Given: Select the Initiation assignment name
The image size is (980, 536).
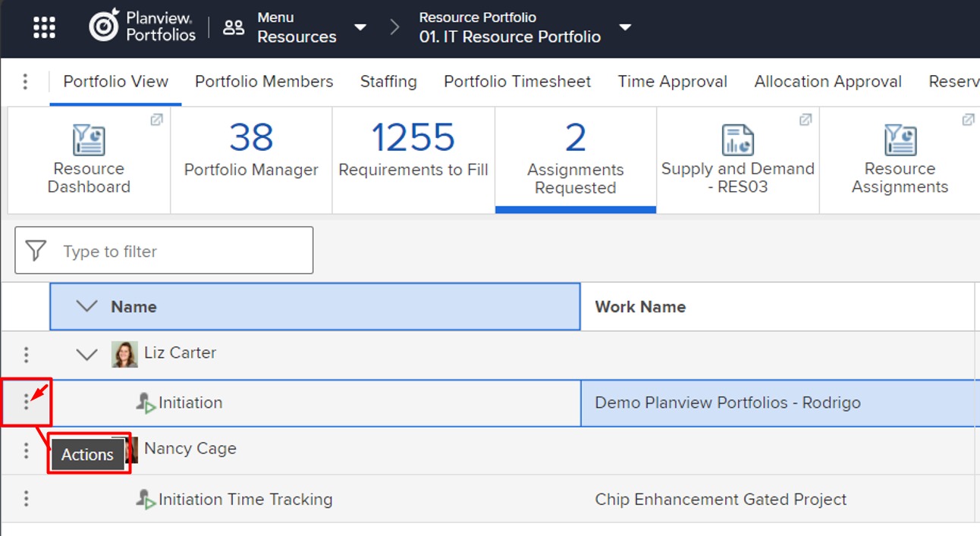Looking at the screenshot, I should (x=190, y=403).
